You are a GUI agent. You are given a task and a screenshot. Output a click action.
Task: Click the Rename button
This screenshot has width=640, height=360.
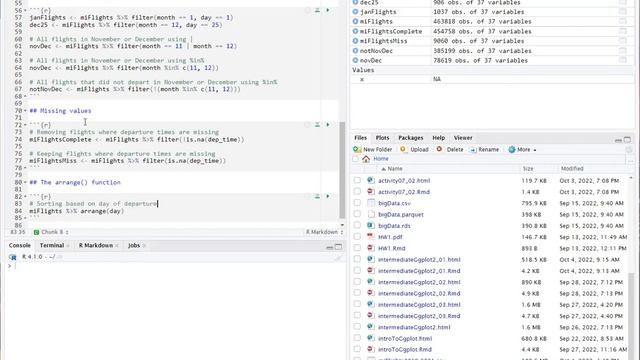[484, 150]
